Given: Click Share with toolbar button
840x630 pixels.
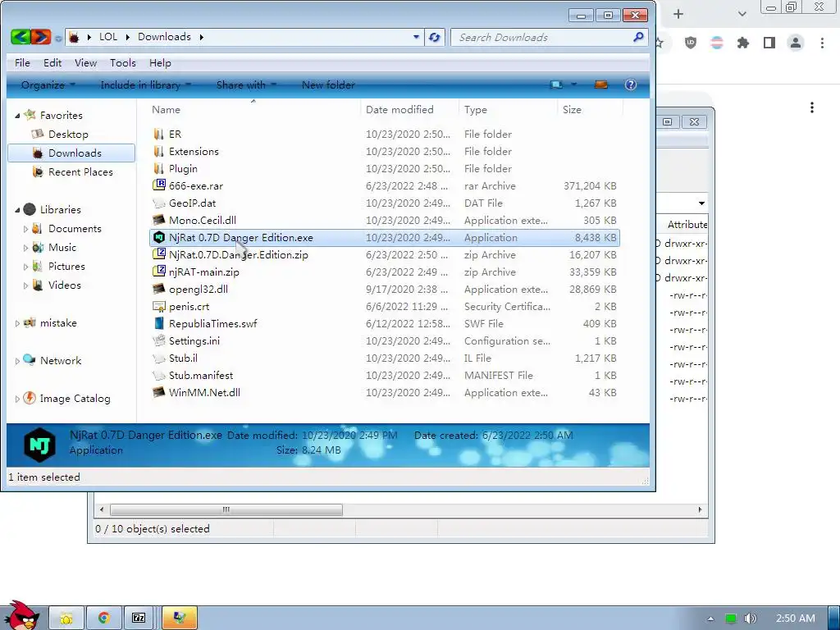Looking at the screenshot, I should click(246, 85).
